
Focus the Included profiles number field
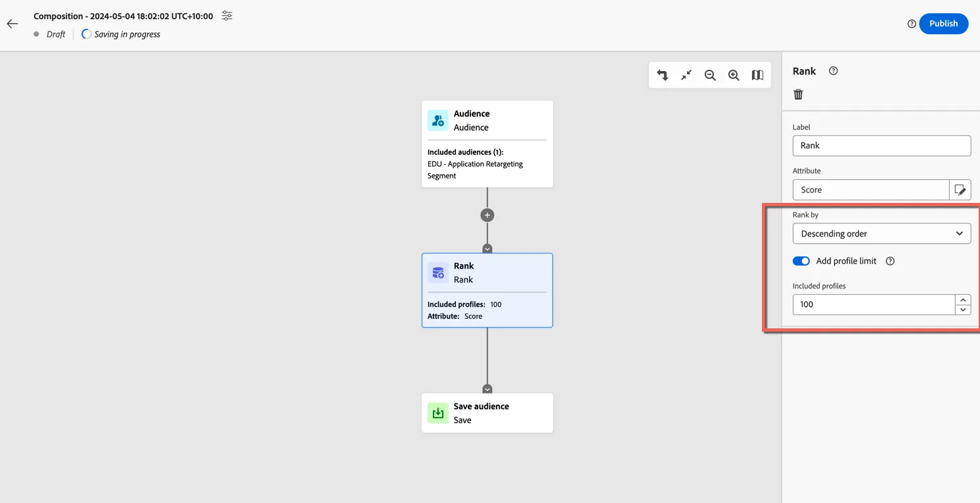[x=874, y=305]
